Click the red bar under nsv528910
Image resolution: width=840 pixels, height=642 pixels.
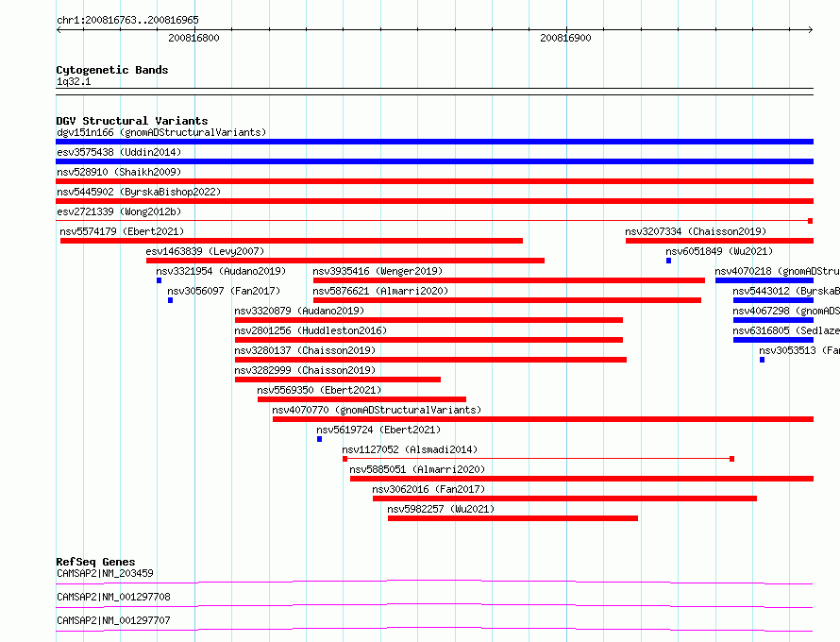tap(434, 181)
